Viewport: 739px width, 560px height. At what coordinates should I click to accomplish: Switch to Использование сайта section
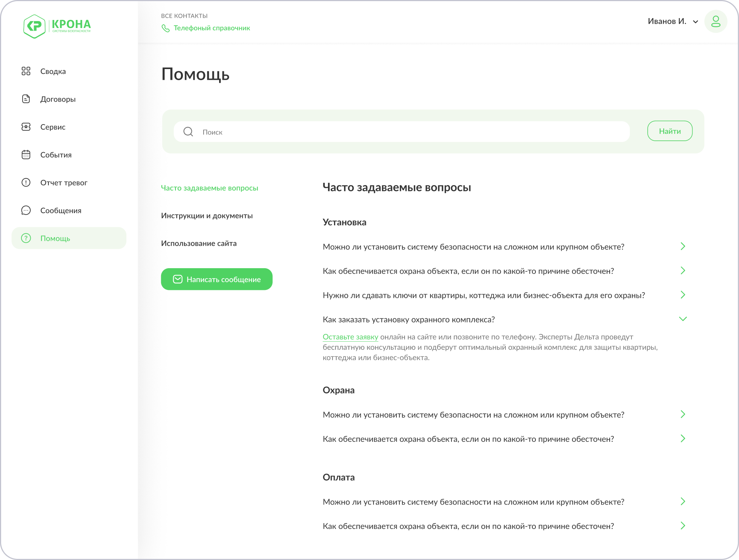point(199,243)
